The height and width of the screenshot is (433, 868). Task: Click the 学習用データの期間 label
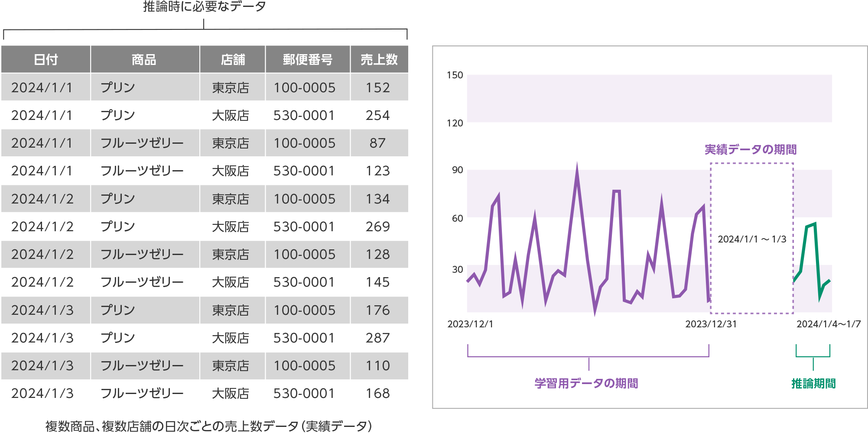pos(586,383)
